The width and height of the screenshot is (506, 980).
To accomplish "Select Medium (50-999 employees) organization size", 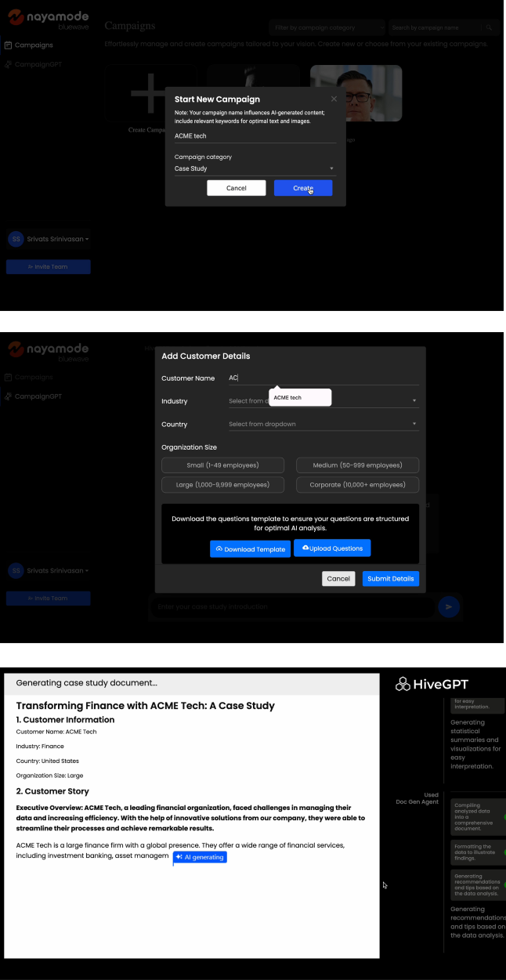I will (x=357, y=465).
